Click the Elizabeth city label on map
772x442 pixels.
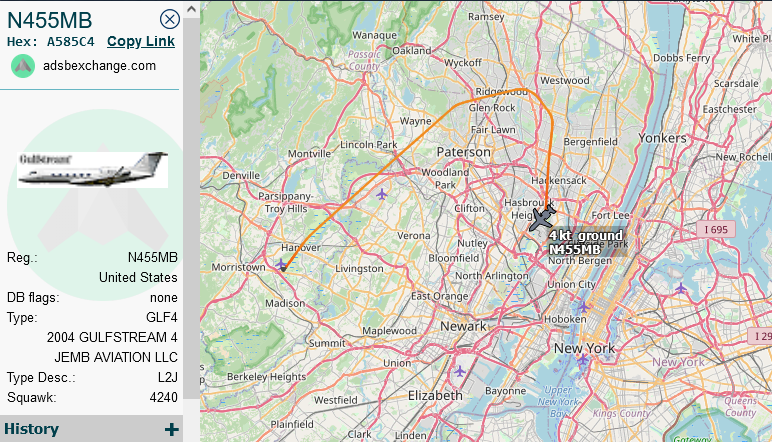point(435,396)
